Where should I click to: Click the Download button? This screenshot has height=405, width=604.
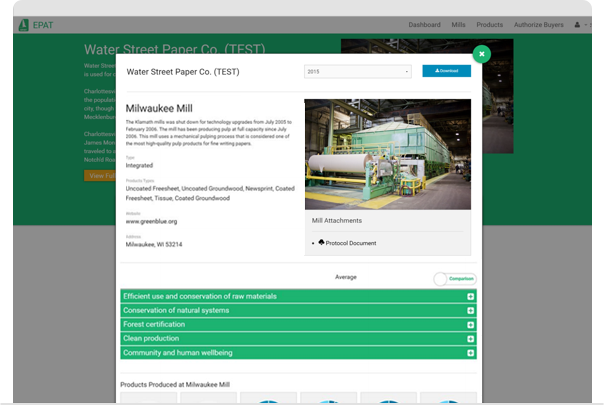pos(446,71)
